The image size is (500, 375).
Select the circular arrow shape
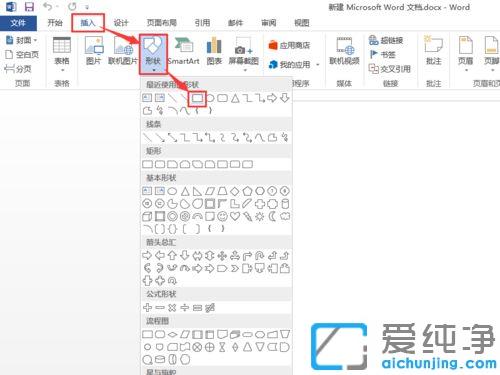click(x=172, y=281)
